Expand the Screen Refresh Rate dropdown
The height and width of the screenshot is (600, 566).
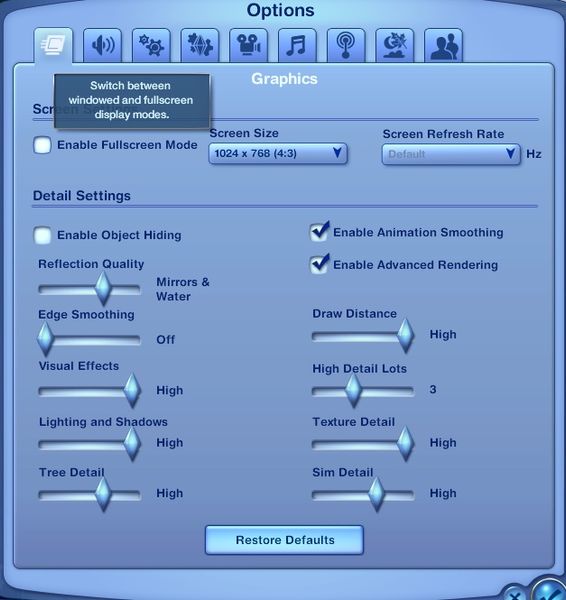click(x=451, y=154)
